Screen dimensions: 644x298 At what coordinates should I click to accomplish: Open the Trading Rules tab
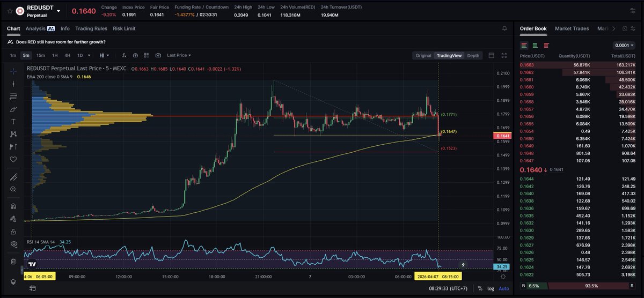[91, 28]
